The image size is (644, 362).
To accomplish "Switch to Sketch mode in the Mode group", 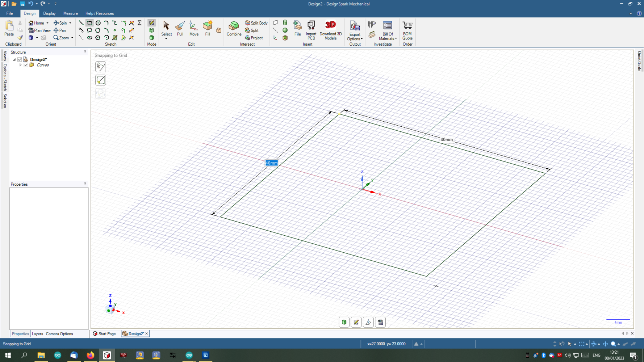I will pyautogui.click(x=151, y=23).
